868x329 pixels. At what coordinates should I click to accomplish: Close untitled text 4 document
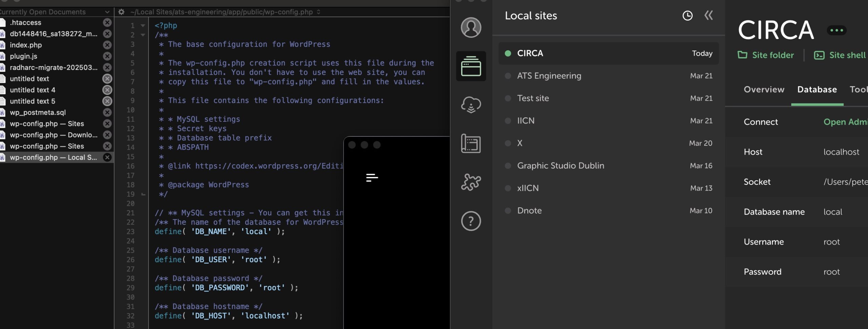tap(107, 90)
